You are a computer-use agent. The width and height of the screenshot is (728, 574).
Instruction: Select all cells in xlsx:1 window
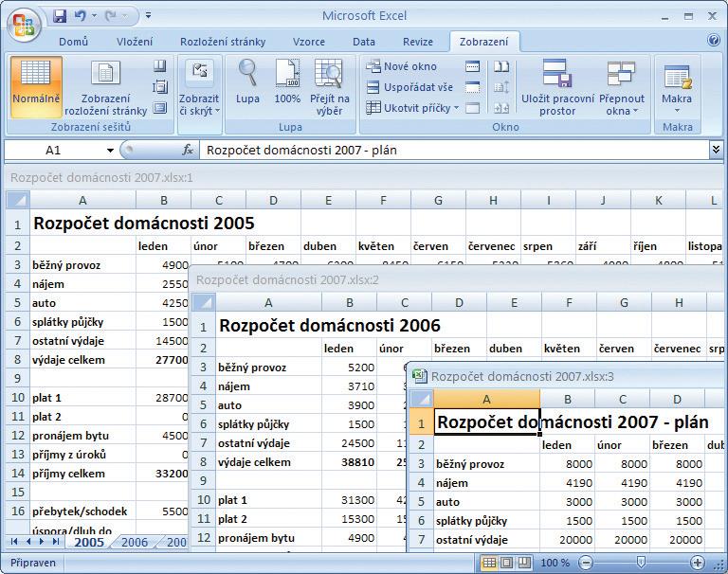pyautogui.click(x=18, y=201)
